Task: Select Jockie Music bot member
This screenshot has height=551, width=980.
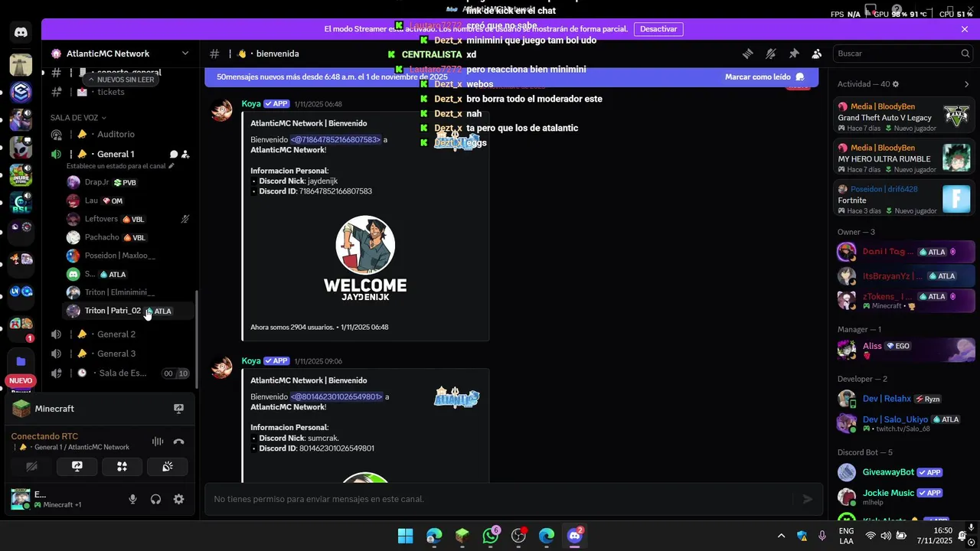Action: tap(904, 497)
